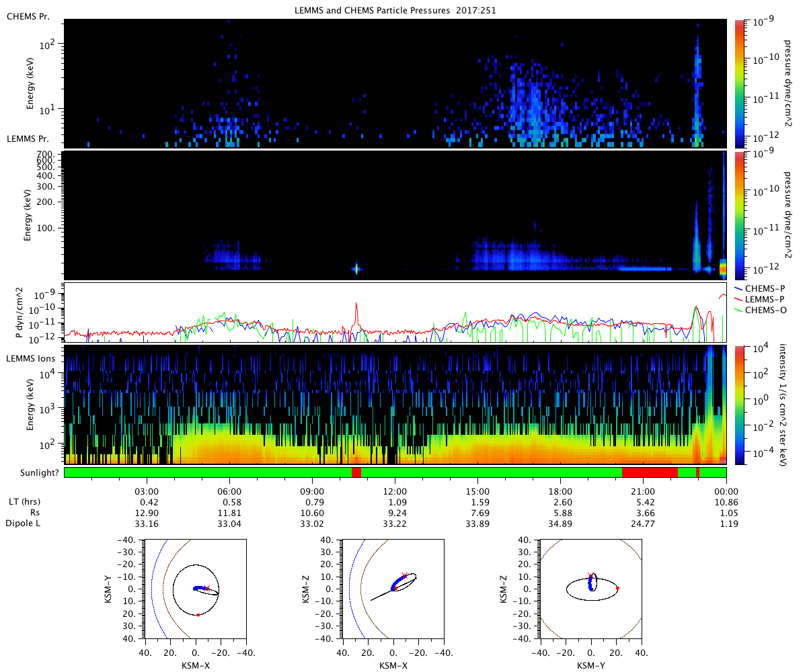Click the plot title "LEMMS and CHEMS Particle Pressures 2017:251"
The height and width of the screenshot is (672, 807).
click(x=395, y=11)
